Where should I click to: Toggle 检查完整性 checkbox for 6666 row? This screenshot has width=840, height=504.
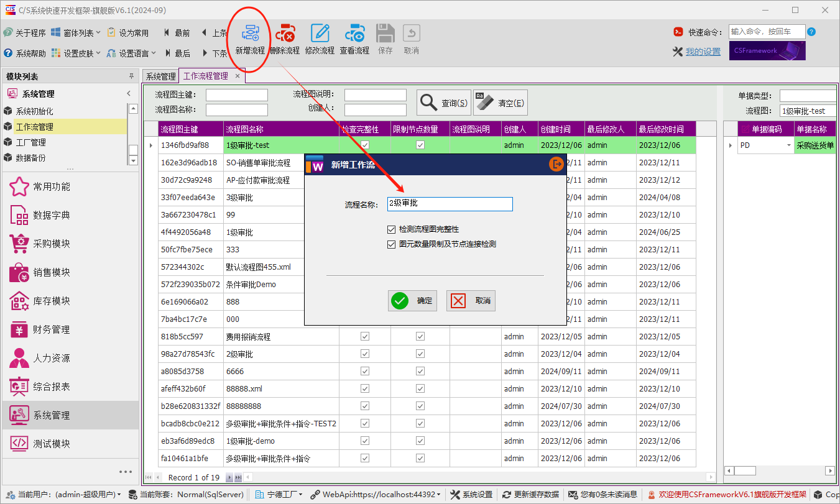[365, 371]
